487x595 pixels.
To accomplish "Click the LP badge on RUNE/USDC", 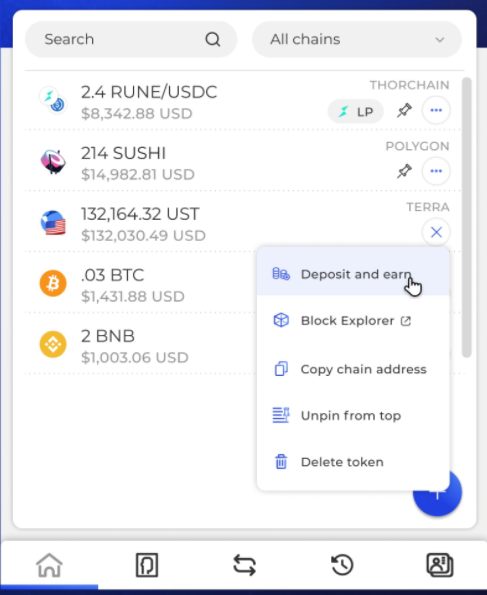I will [356, 112].
